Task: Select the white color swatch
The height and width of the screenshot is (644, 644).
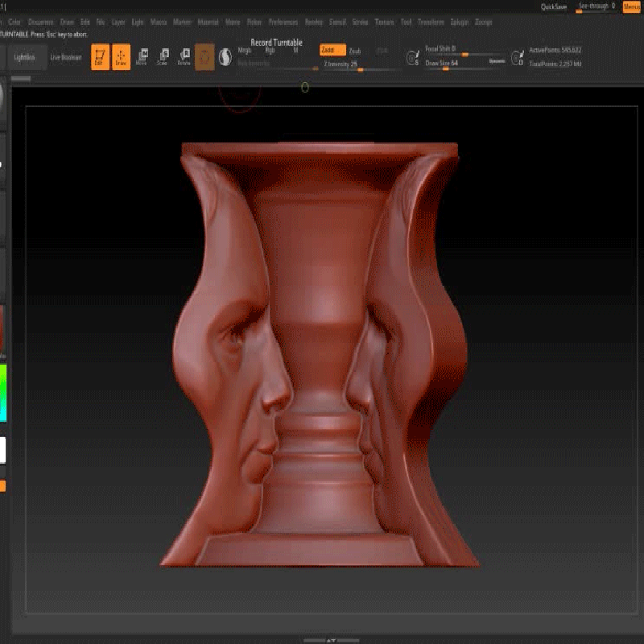Action: pos(2,450)
